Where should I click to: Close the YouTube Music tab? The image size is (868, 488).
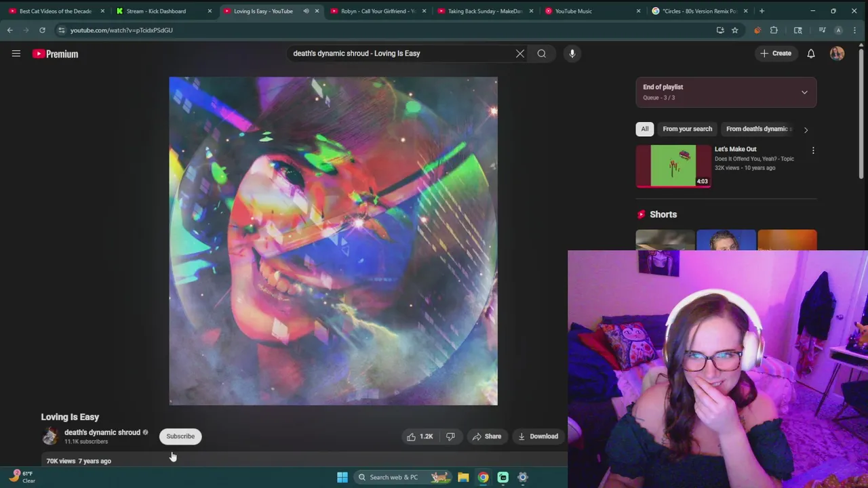[638, 11]
